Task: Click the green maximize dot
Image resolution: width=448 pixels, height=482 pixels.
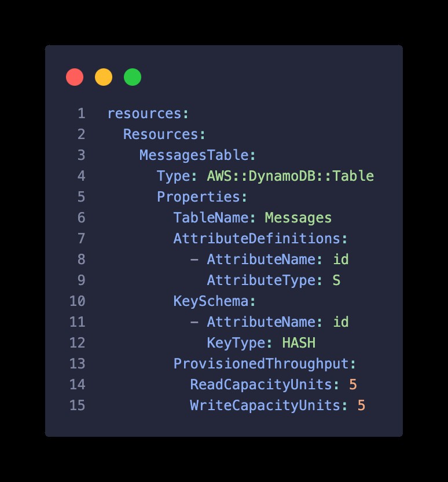Action: (x=133, y=77)
